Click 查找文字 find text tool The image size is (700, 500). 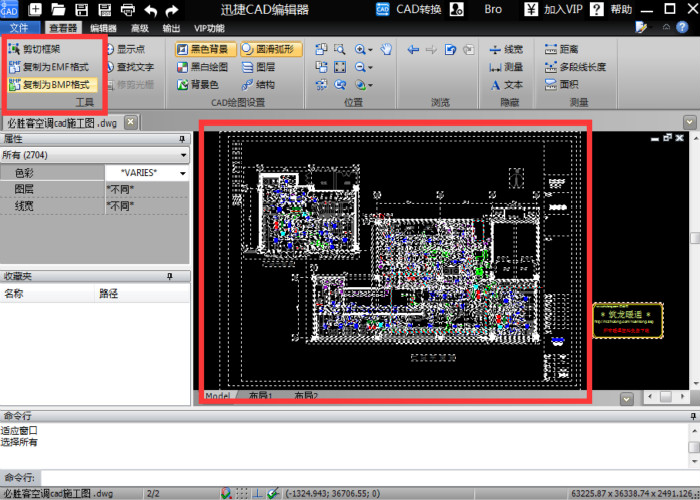(130, 67)
